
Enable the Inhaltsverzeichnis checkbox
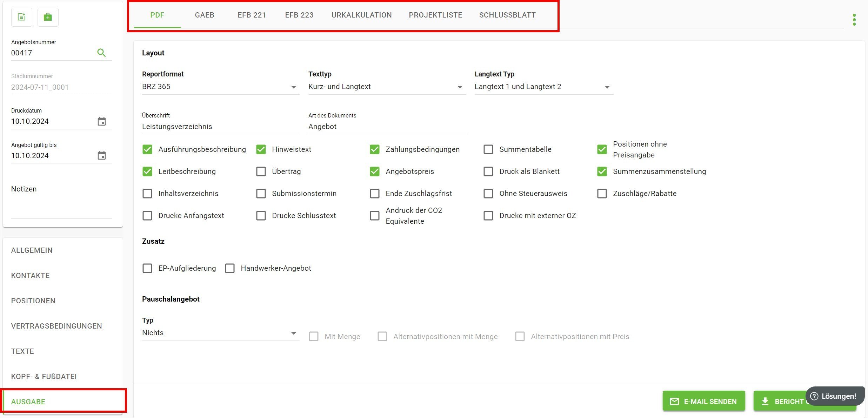coord(147,194)
